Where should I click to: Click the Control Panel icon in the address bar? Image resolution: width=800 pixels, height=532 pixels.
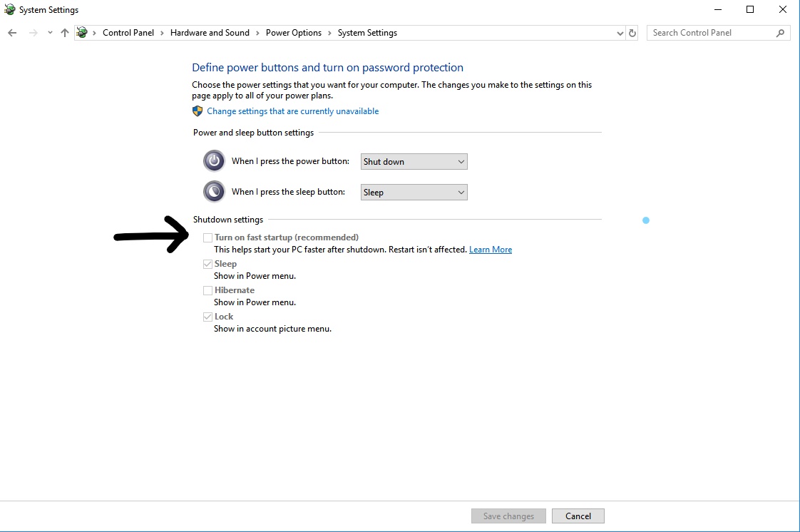click(81, 33)
